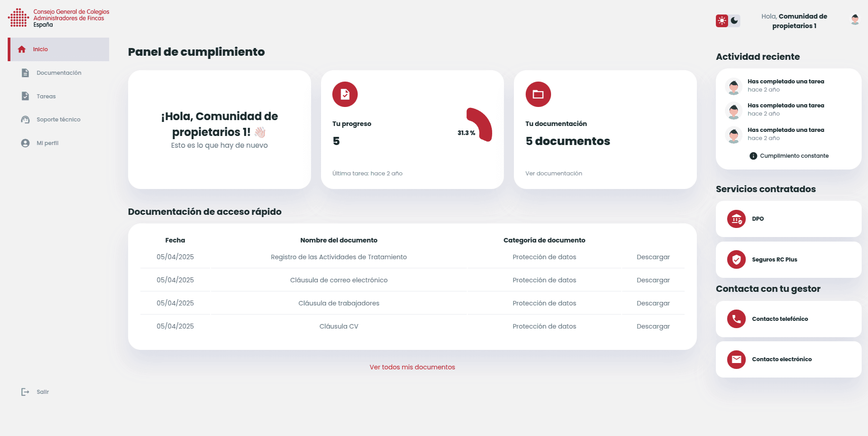Click the 31.3% progress ring chart

pyautogui.click(x=479, y=125)
